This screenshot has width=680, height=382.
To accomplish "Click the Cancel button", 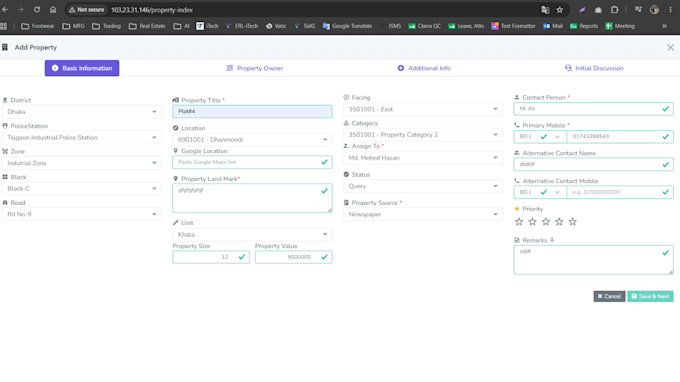I will pos(609,296).
